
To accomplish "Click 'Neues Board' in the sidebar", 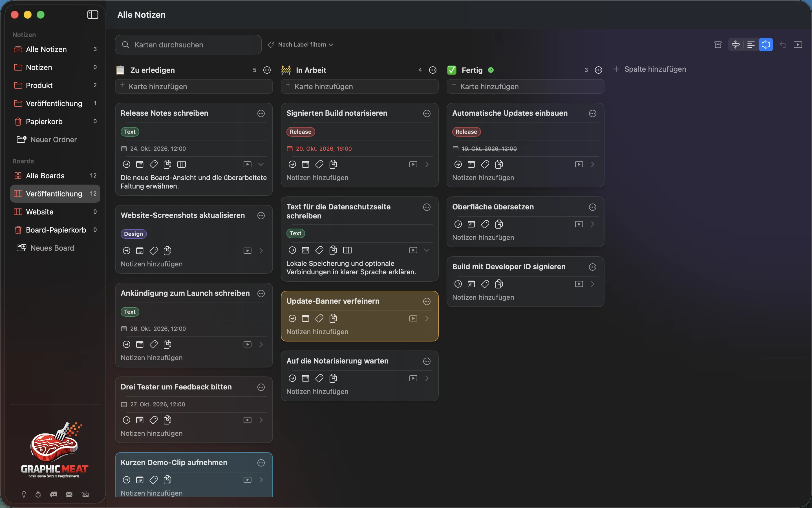I will pyautogui.click(x=46, y=248).
